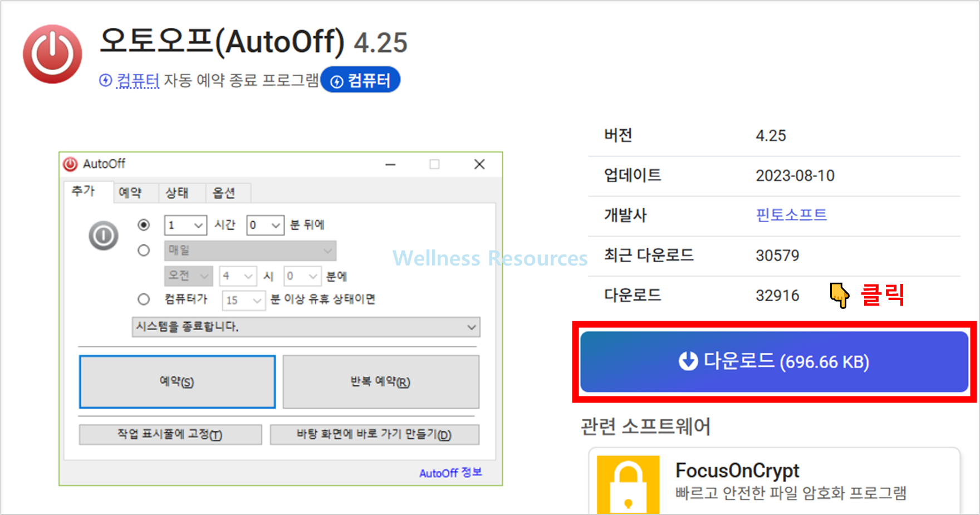Viewport: 980px width, 515px height.
Task: Open the 핀토소프트 developer link
Action: click(791, 215)
